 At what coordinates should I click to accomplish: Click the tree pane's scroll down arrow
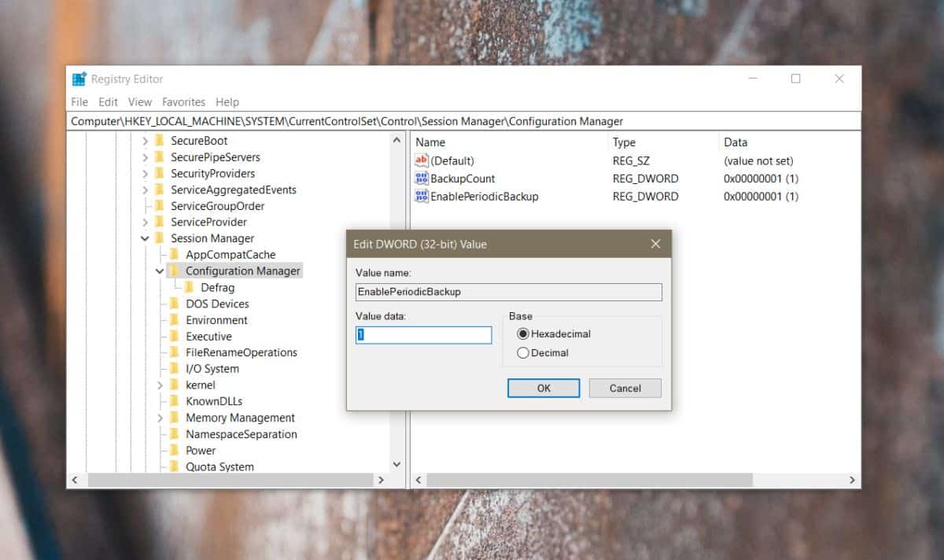pos(396,464)
